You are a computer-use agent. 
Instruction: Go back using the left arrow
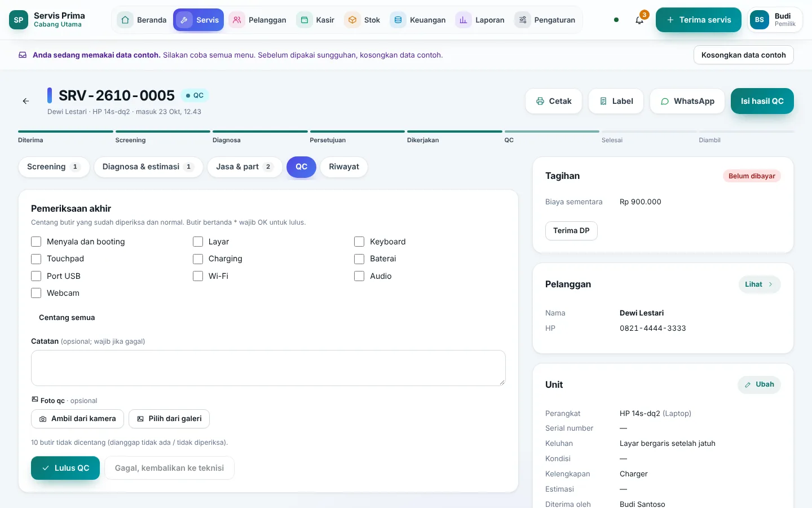click(26, 101)
